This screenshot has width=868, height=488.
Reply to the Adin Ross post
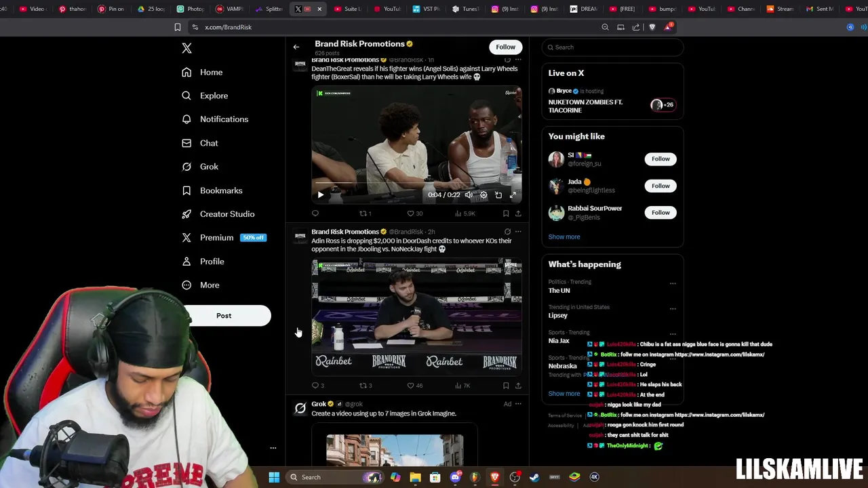317,386
